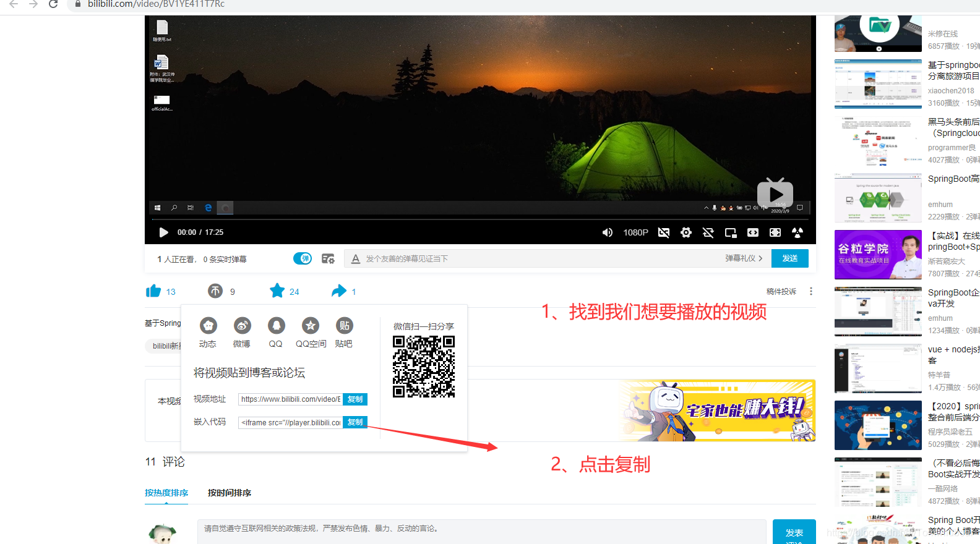Viewport: 980px width, 544px height.
Task: Mute the video using the volume icon
Action: pyautogui.click(x=608, y=232)
